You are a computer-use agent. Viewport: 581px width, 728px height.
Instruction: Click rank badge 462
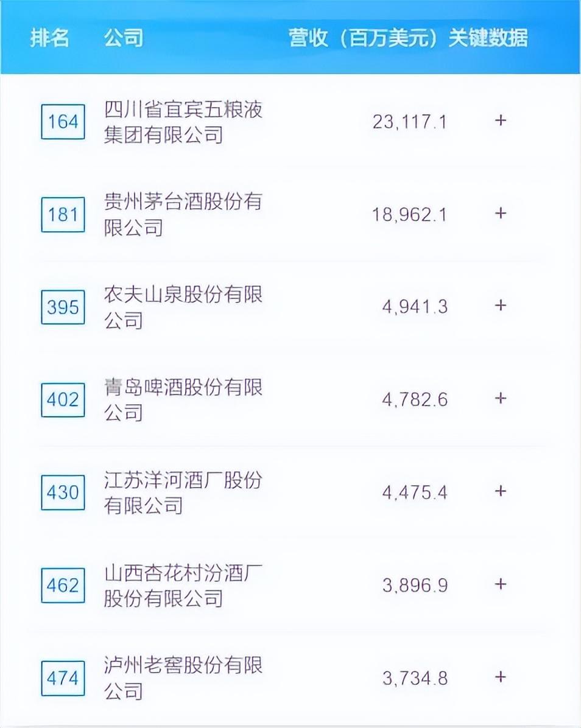pos(63,586)
